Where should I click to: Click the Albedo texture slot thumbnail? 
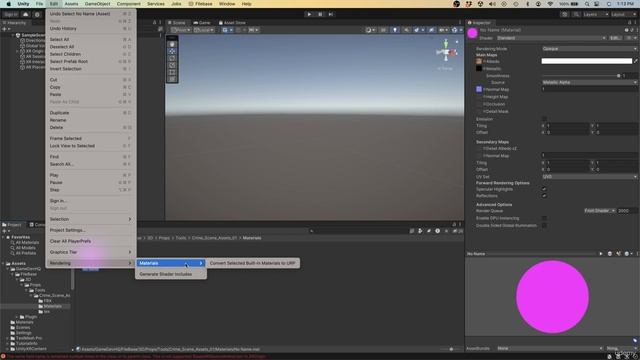tap(479, 61)
